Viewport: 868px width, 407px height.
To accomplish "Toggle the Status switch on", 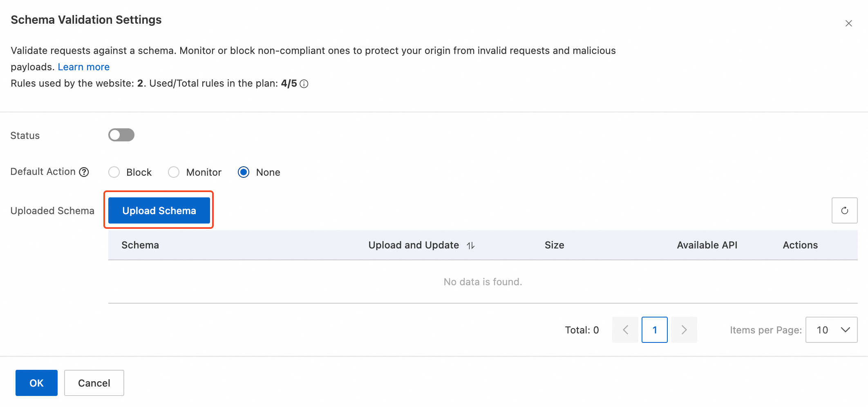I will [121, 135].
